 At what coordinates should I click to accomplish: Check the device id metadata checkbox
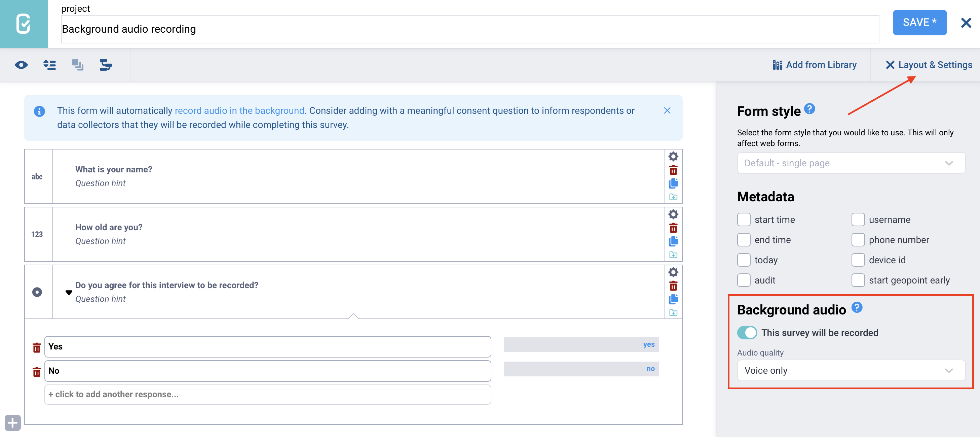[858, 260]
